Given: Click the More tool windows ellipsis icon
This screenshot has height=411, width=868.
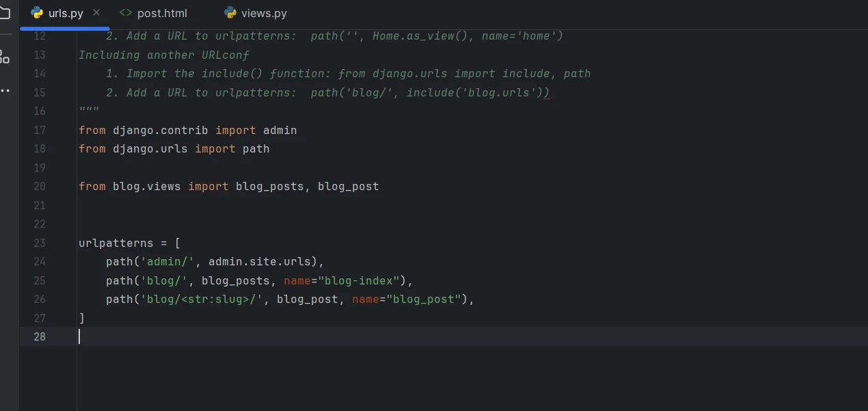Looking at the screenshot, I should pyautogui.click(x=5, y=90).
